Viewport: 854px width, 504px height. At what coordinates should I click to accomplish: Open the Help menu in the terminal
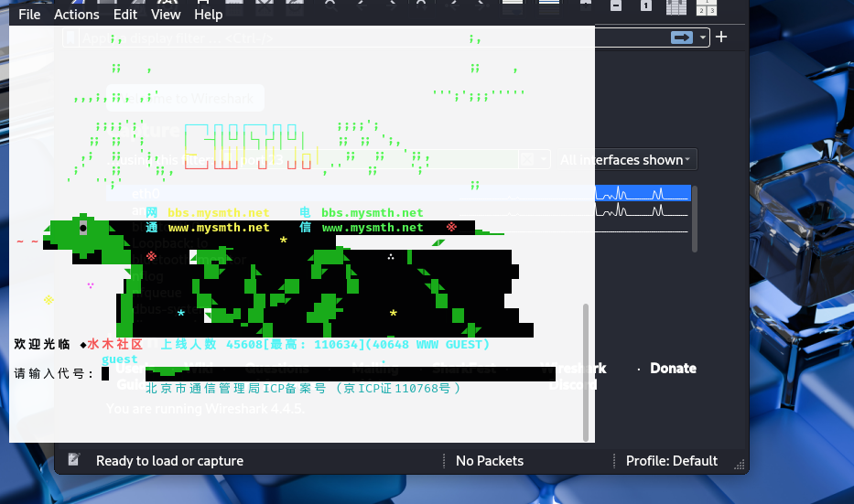208,15
